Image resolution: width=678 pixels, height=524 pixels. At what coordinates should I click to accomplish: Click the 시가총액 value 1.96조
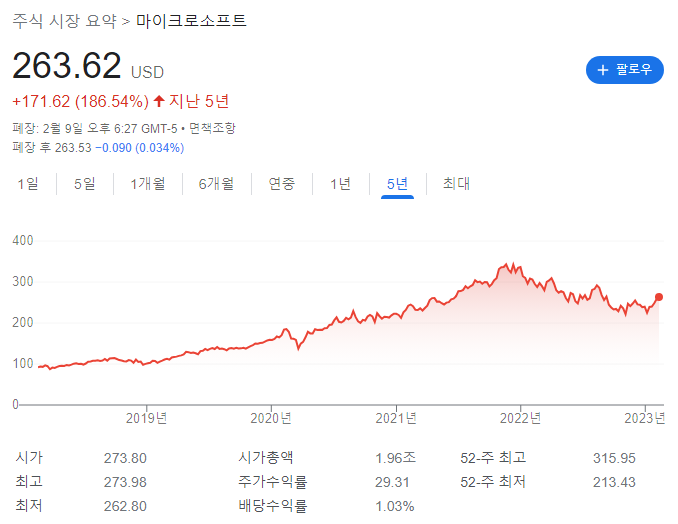[x=395, y=458]
